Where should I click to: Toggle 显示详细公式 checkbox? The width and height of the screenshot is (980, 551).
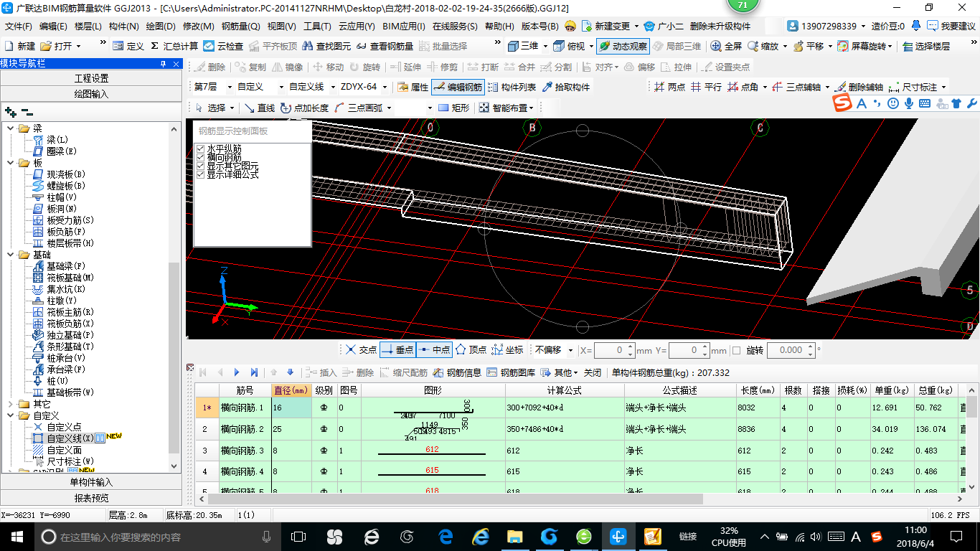coord(200,174)
